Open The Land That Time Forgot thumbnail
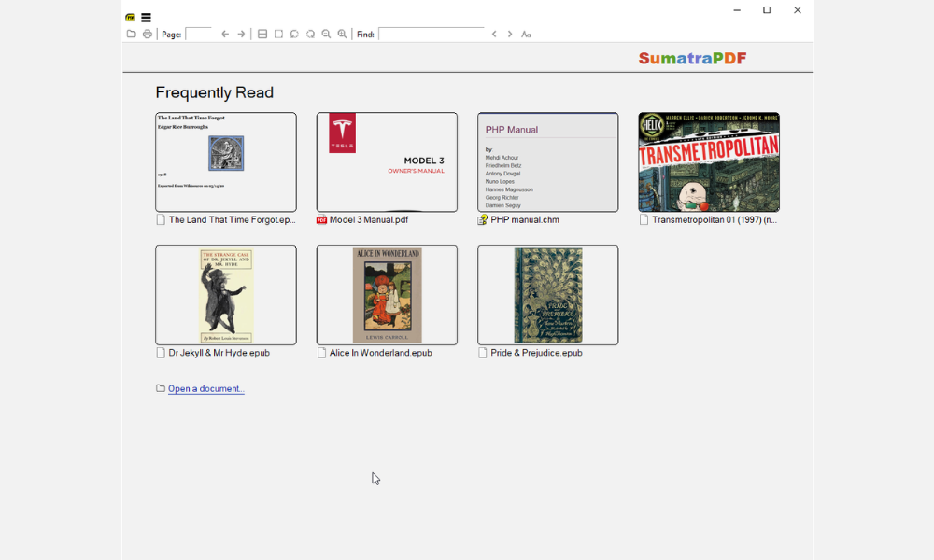 [x=226, y=161]
